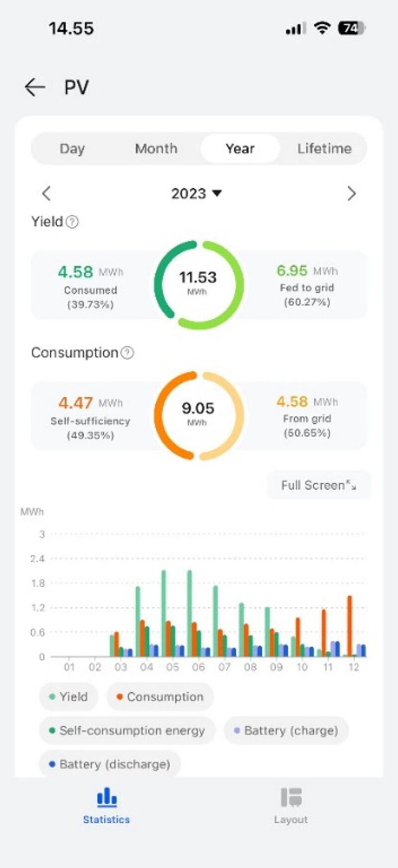Go to next year with right chevron
The image size is (398, 868).
[x=352, y=194]
